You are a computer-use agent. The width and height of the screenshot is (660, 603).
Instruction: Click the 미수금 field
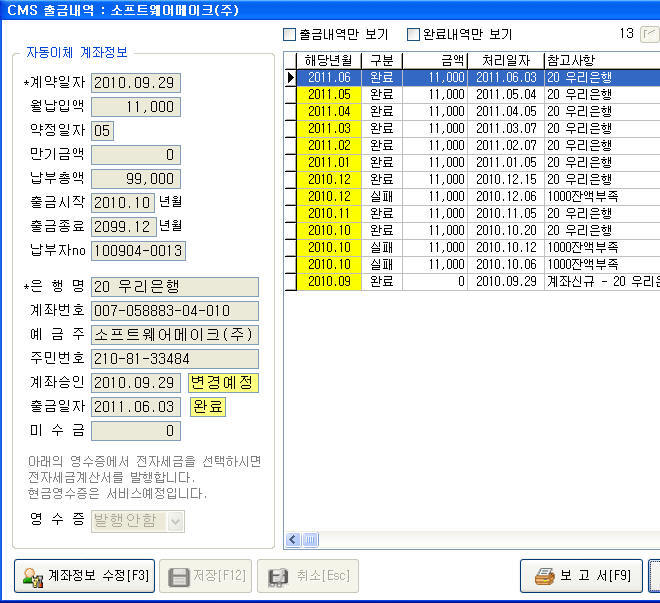coord(136,431)
